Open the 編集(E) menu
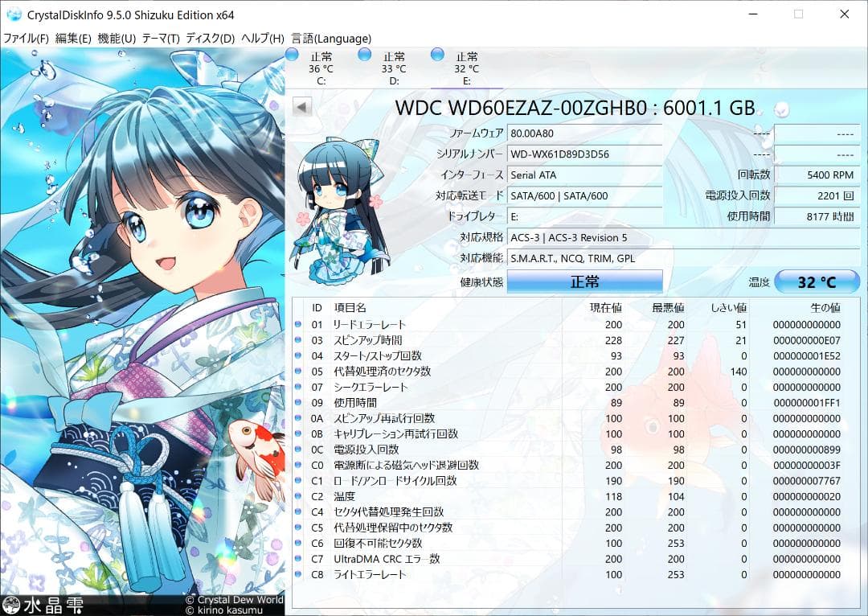The width and height of the screenshot is (868, 616). click(72, 38)
